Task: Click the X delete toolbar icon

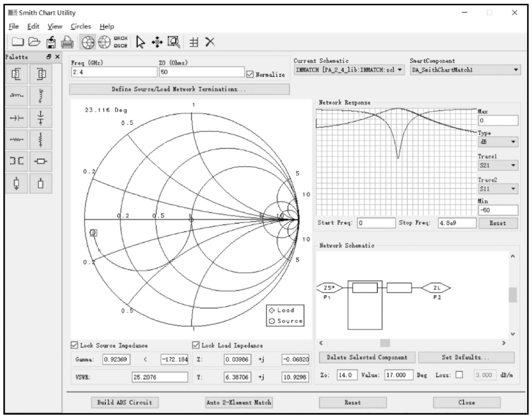Action: point(210,42)
